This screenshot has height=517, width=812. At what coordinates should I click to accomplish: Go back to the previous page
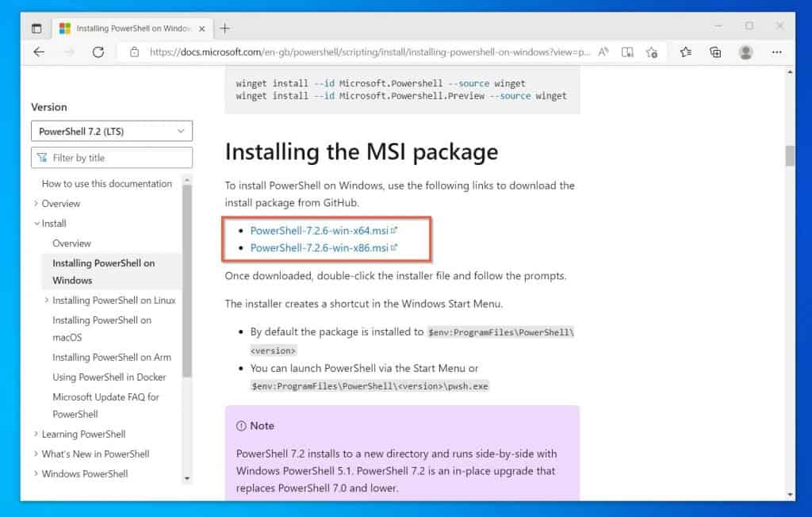click(39, 52)
